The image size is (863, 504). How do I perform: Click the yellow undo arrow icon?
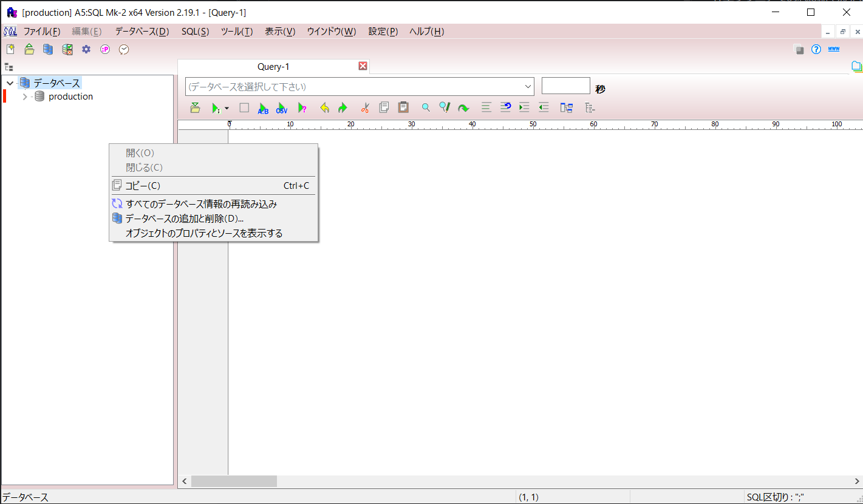coord(324,108)
